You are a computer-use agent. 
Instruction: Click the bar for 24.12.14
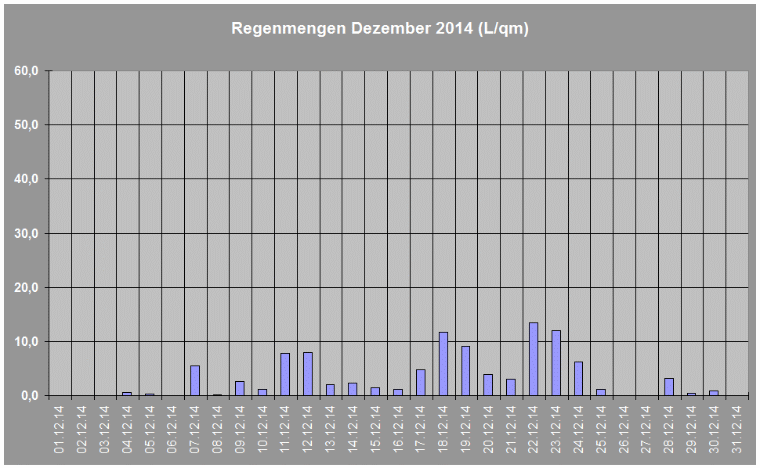[x=578, y=378]
